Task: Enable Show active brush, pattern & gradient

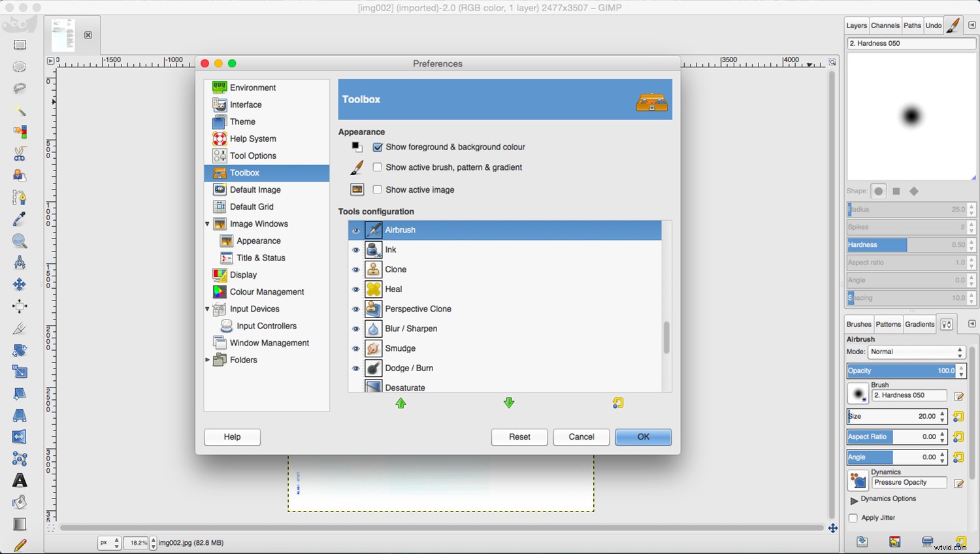Action: pyautogui.click(x=378, y=167)
